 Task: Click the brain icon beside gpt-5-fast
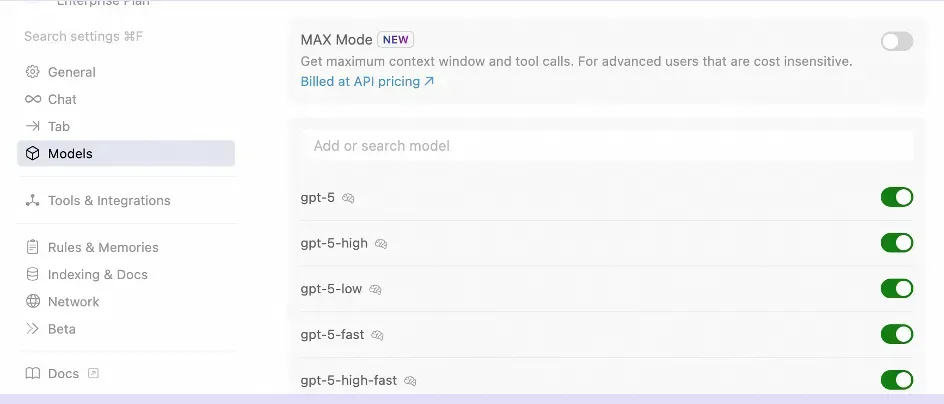click(377, 335)
